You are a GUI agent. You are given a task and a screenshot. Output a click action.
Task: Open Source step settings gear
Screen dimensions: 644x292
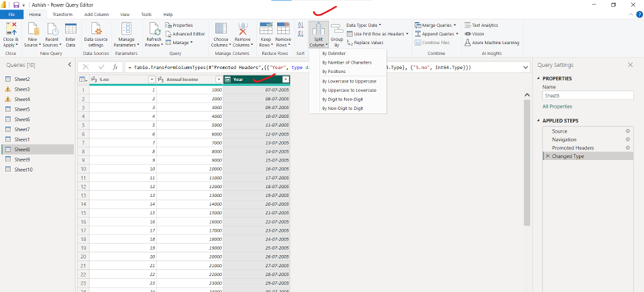(x=627, y=131)
